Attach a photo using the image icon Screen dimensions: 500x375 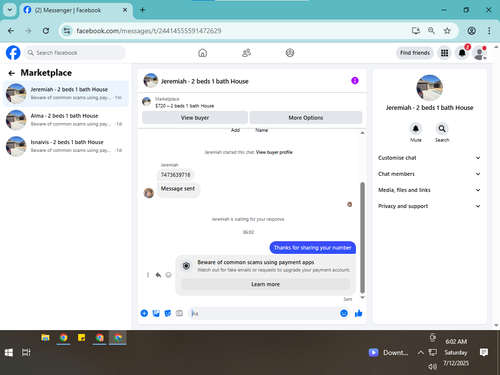tap(156, 313)
